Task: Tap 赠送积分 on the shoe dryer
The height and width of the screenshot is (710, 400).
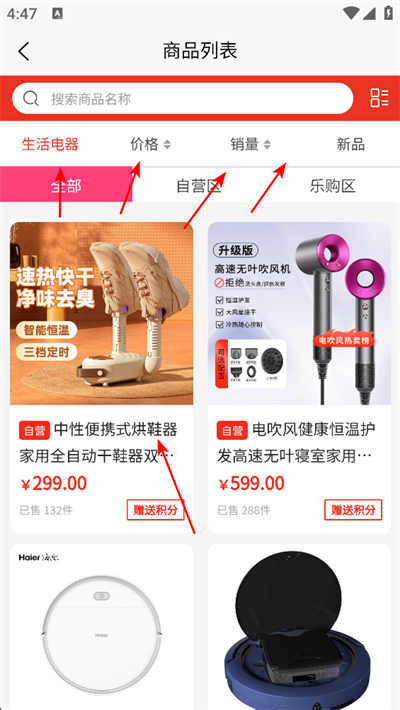Action: point(155,510)
